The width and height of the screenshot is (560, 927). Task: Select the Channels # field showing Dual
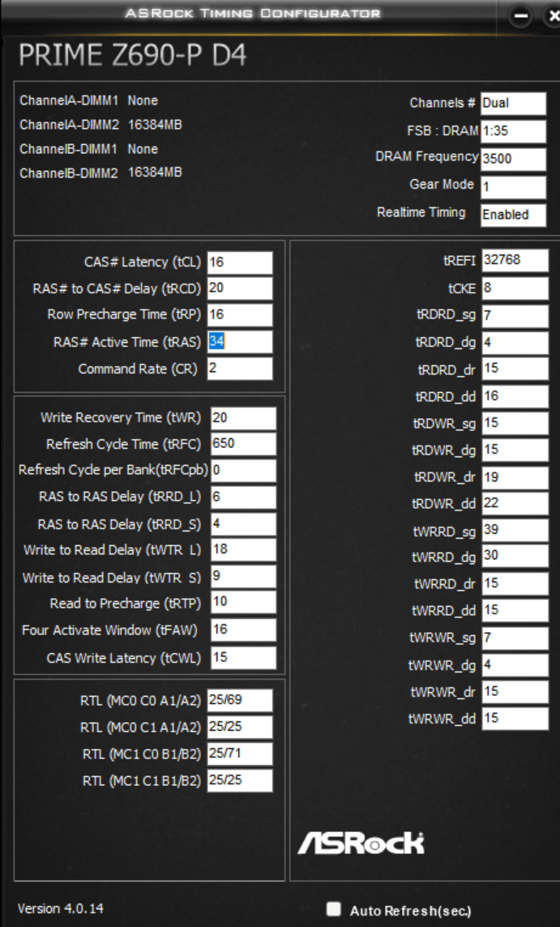coord(513,104)
